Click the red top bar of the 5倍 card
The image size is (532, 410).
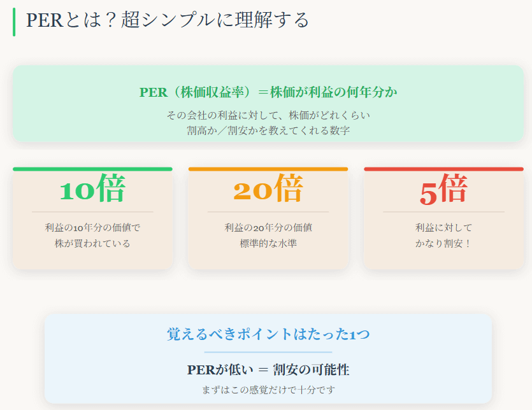click(443, 169)
